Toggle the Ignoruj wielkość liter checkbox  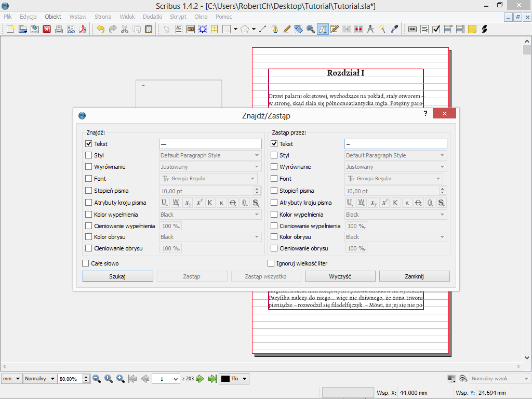[271, 263]
